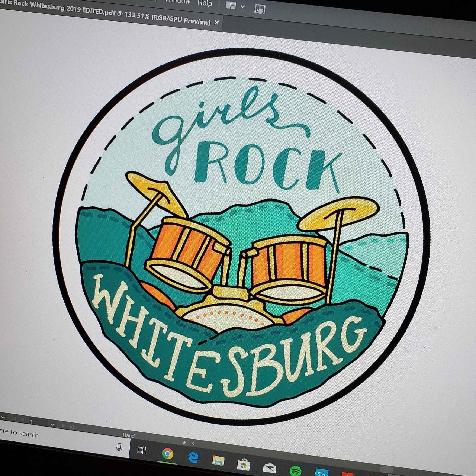Viewport: 476px width, 476px height.
Task: Click the Hand tool status label
Action: [129, 436]
